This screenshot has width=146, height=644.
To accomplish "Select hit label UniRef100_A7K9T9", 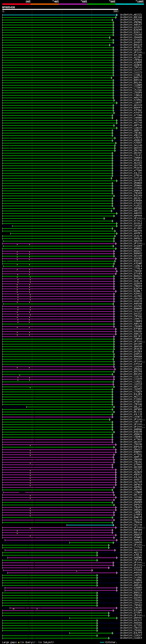I will click(x=131, y=113).
